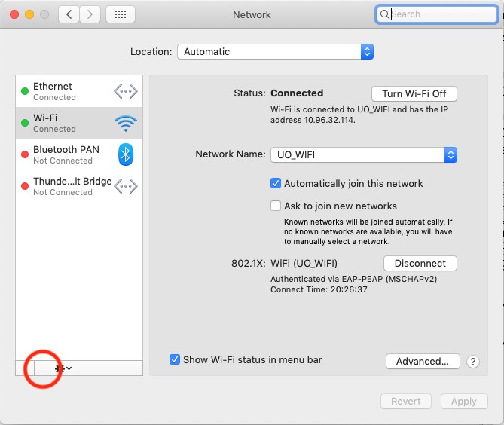The image size is (504, 425).
Task: Open the help question mark button
Action: click(473, 362)
